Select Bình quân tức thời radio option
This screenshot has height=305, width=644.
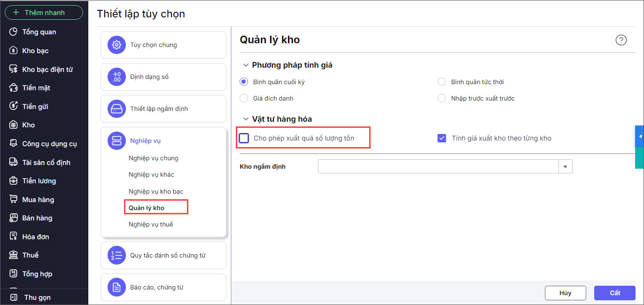(x=442, y=82)
